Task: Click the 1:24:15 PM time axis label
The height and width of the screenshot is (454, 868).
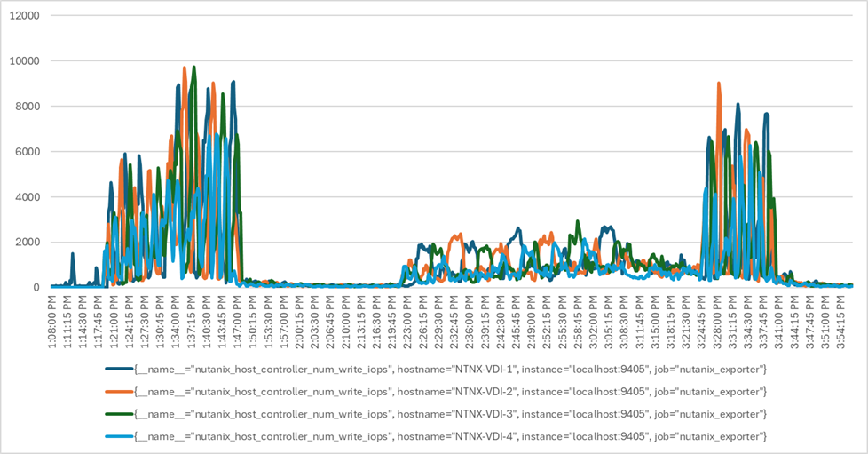Action: pyautogui.click(x=130, y=323)
